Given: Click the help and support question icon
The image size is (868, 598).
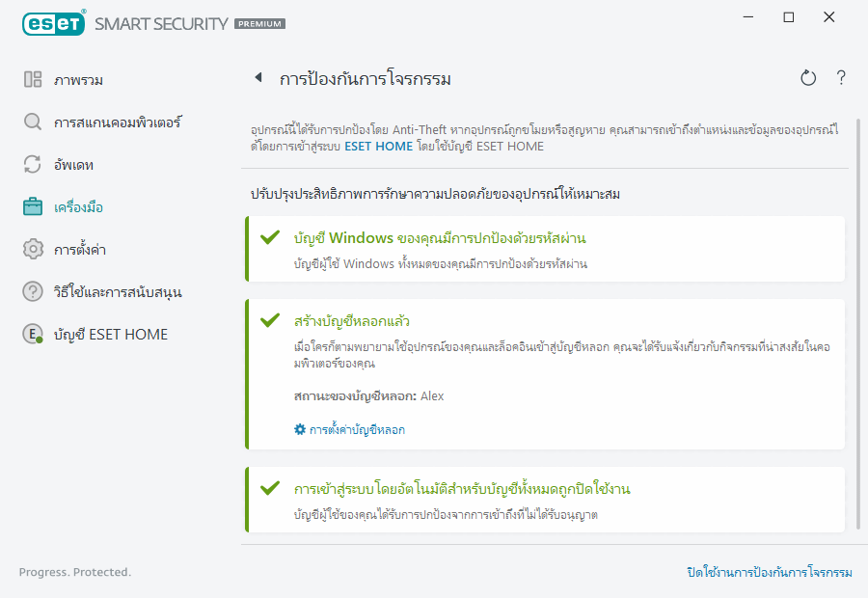Looking at the screenshot, I should 31,290.
